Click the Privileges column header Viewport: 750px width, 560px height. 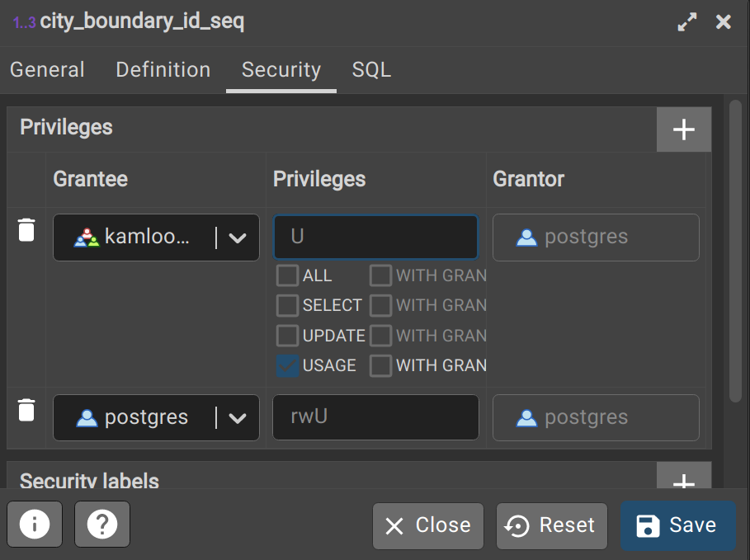pos(319,179)
